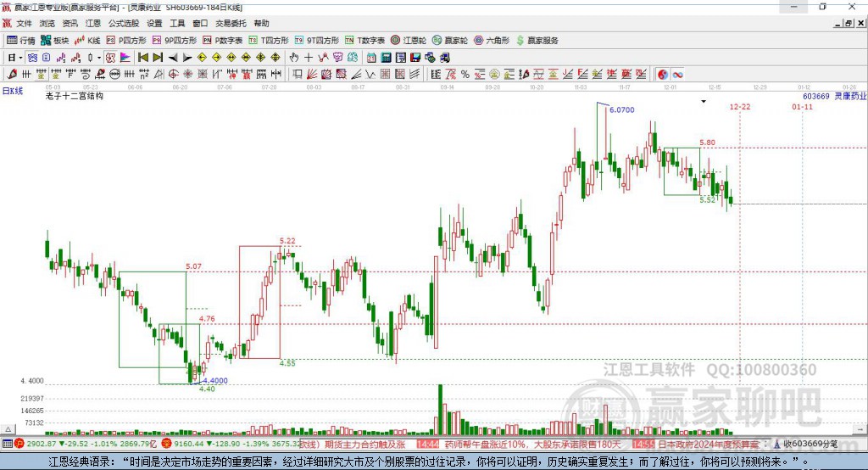Open the 9P四方形 tool
The image size is (868, 470).
point(175,41)
